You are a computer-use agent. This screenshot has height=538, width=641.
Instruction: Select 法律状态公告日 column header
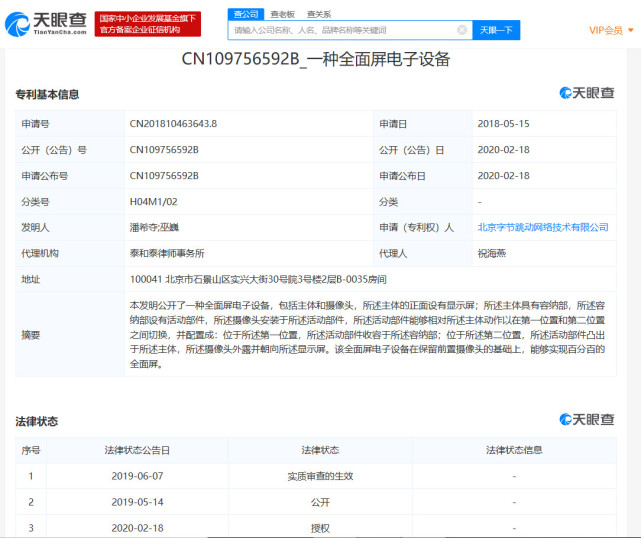[x=137, y=450]
